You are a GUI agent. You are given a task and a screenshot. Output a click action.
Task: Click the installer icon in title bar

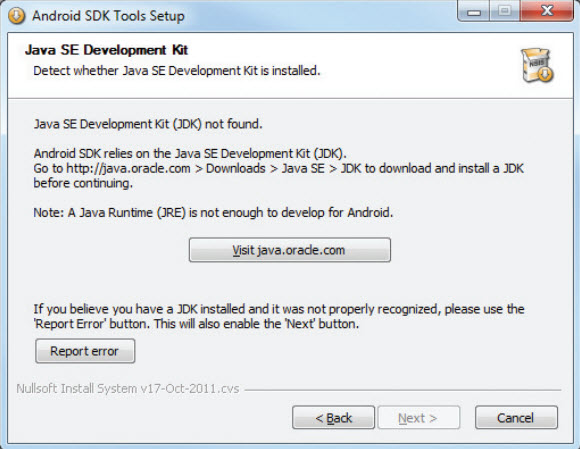coord(16,16)
